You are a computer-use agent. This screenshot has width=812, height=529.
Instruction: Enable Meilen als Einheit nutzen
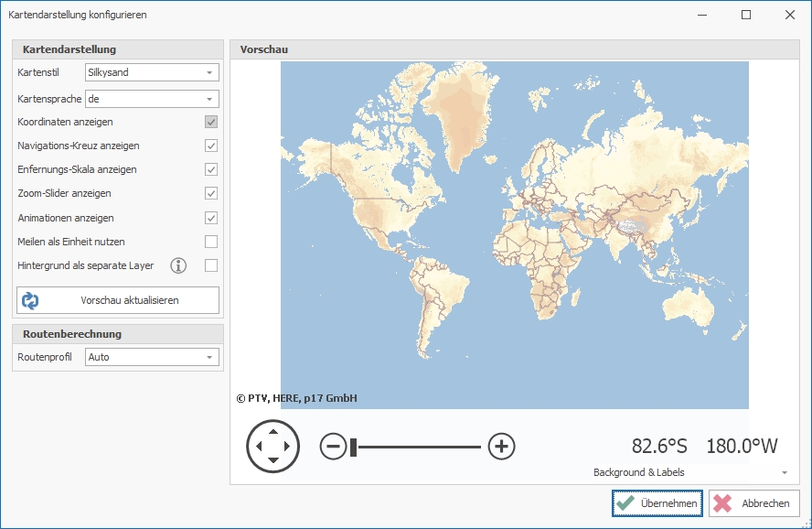[211, 242]
